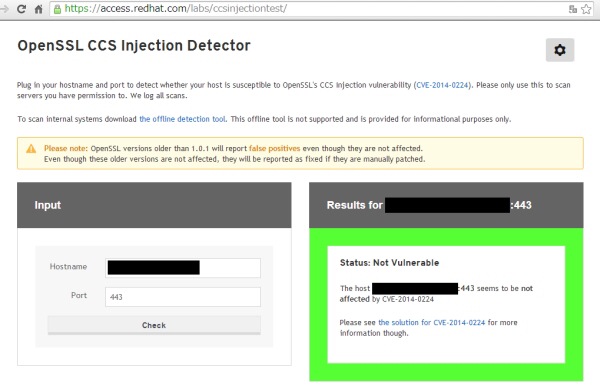Click the Check button
Image resolution: width=600 pixels, height=391 pixels.
[x=154, y=325]
